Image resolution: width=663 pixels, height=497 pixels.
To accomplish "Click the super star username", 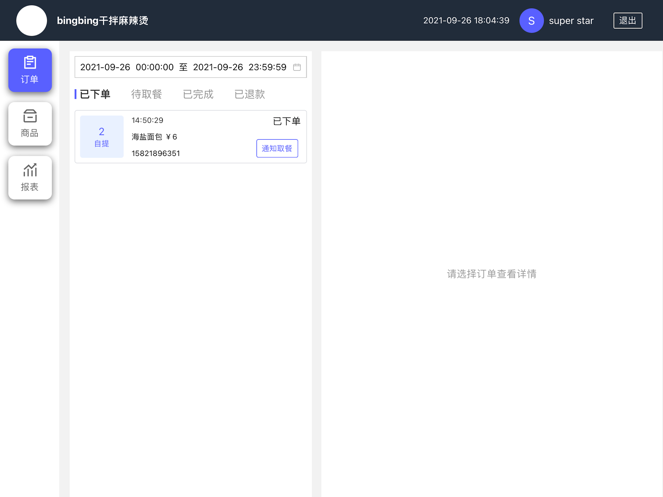I will pos(571,20).
